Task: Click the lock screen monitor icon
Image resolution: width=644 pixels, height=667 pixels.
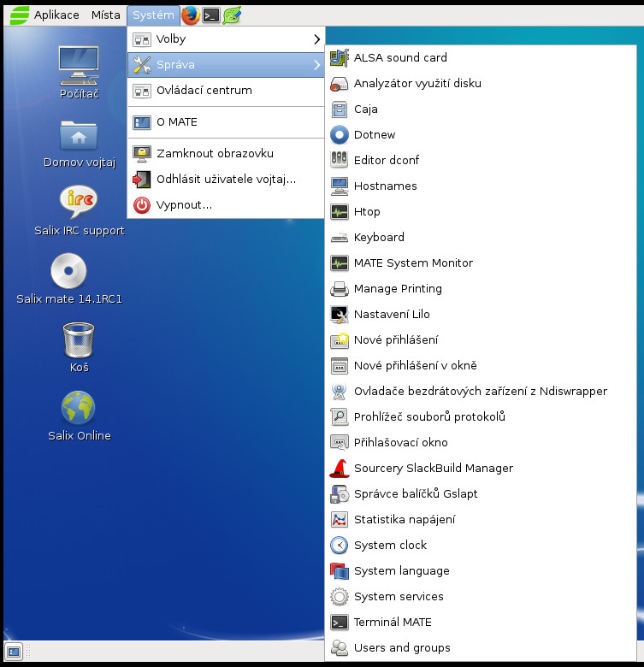Action: point(142,154)
